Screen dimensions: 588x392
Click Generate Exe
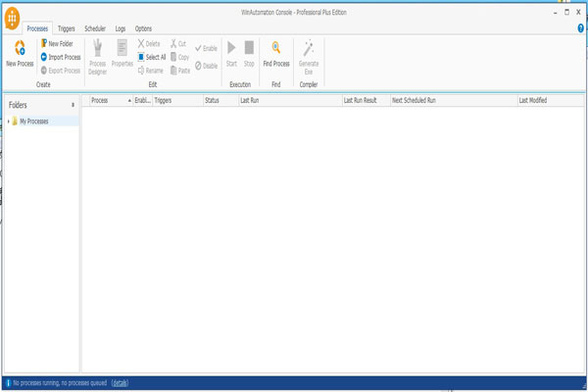click(x=309, y=57)
